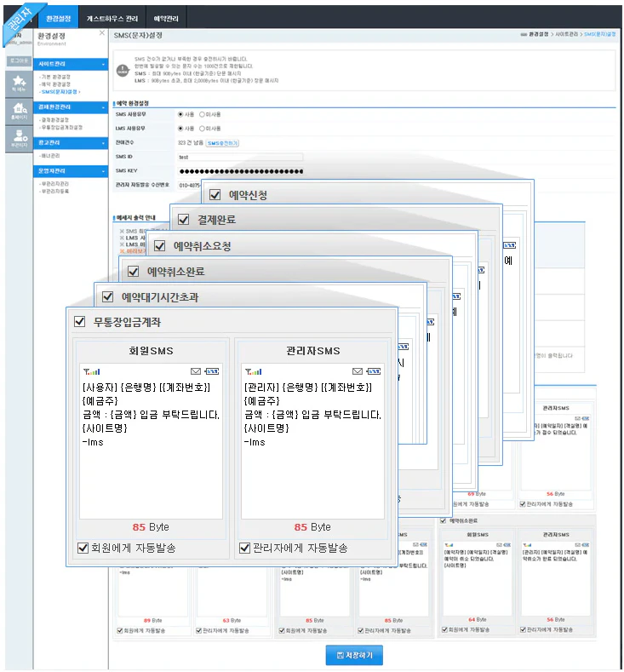The height and width of the screenshot is (672, 624).
Task: Select 사용 radio for LMS 사용유무
Action: click(x=180, y=129)
